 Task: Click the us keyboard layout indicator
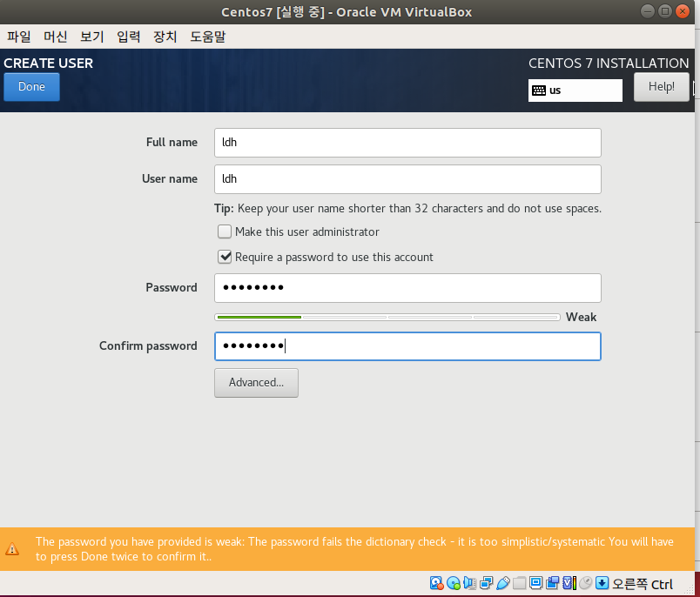[575, 91]
